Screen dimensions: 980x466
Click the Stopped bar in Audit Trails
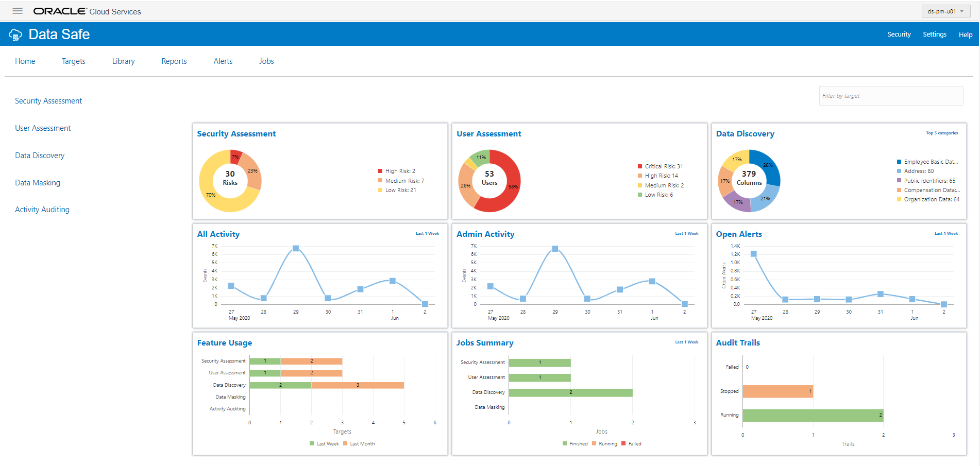pyautogui.click(x=778, y=391)
